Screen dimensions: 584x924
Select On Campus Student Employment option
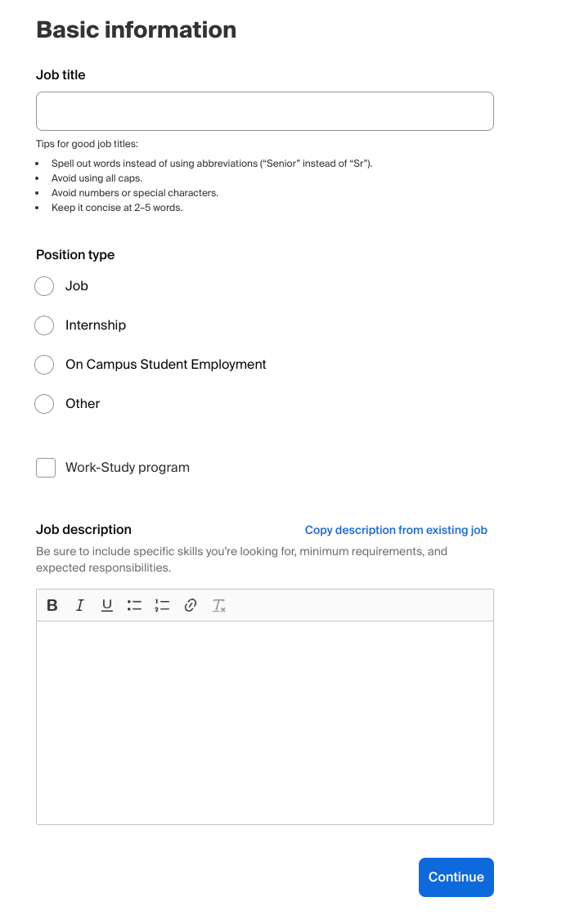[44, 365]
